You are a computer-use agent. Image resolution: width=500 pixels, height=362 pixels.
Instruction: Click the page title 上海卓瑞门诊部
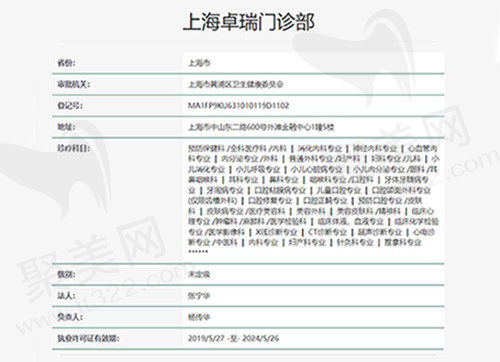click(x=249, y=22)
